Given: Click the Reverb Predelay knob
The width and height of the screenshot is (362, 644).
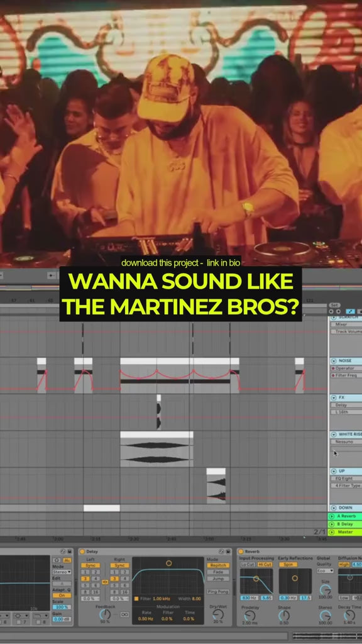Looking at the screenshot, I should (x=250, y=615).
